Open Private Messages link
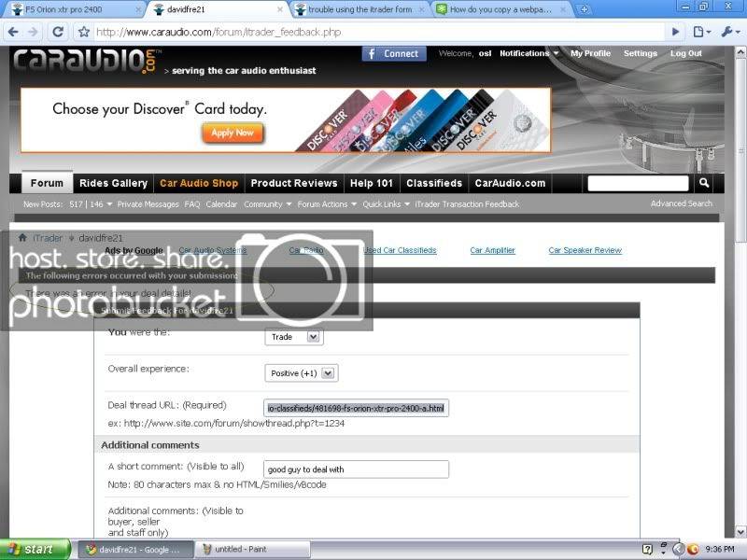This screenshot has width=747, height=560. pos(148,204)
